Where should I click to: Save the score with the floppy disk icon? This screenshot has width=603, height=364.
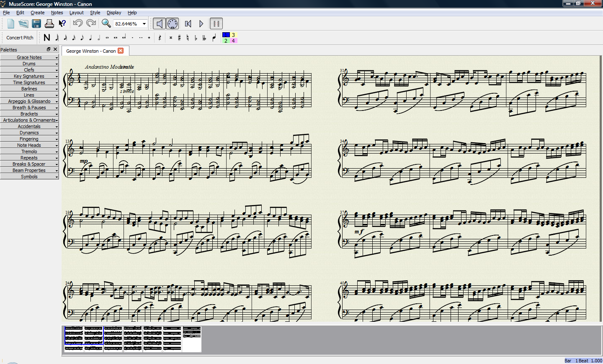36,24
